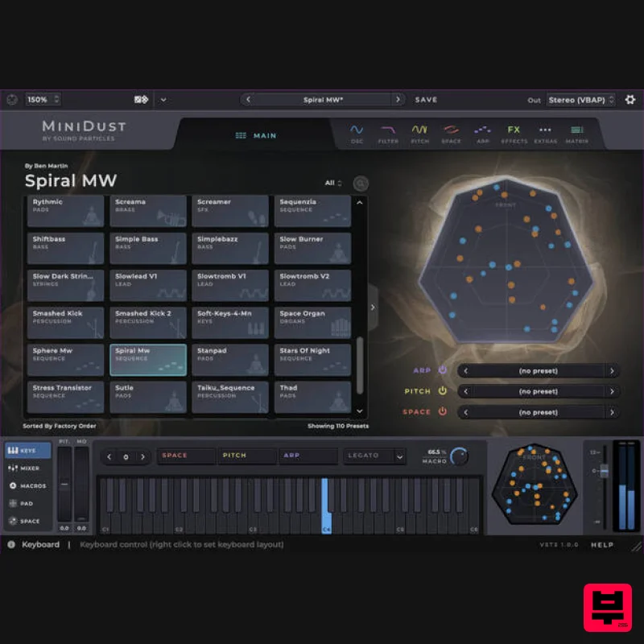
Task: Click the SAVE button
Action: tap(426, 99)
